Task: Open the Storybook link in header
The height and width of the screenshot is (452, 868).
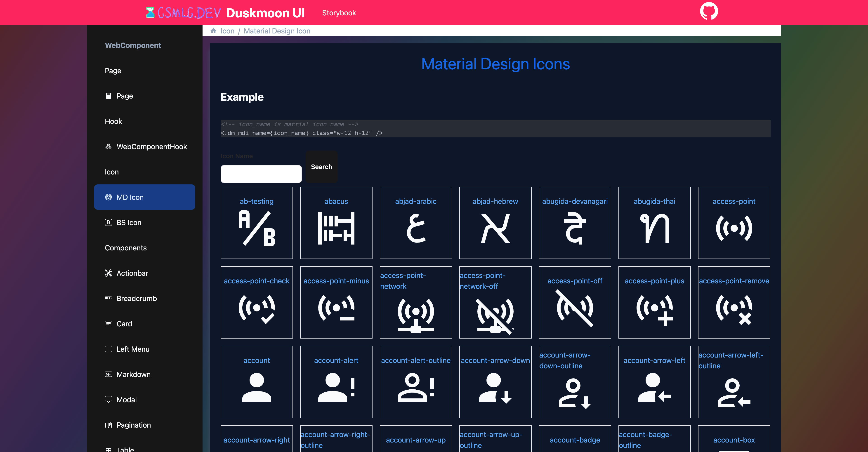Action: 339,13
